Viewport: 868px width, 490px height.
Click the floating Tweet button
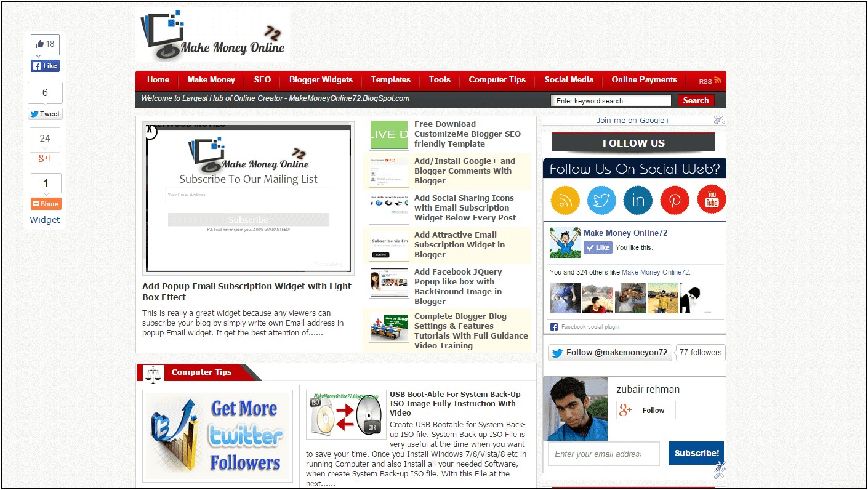[45, 114]
